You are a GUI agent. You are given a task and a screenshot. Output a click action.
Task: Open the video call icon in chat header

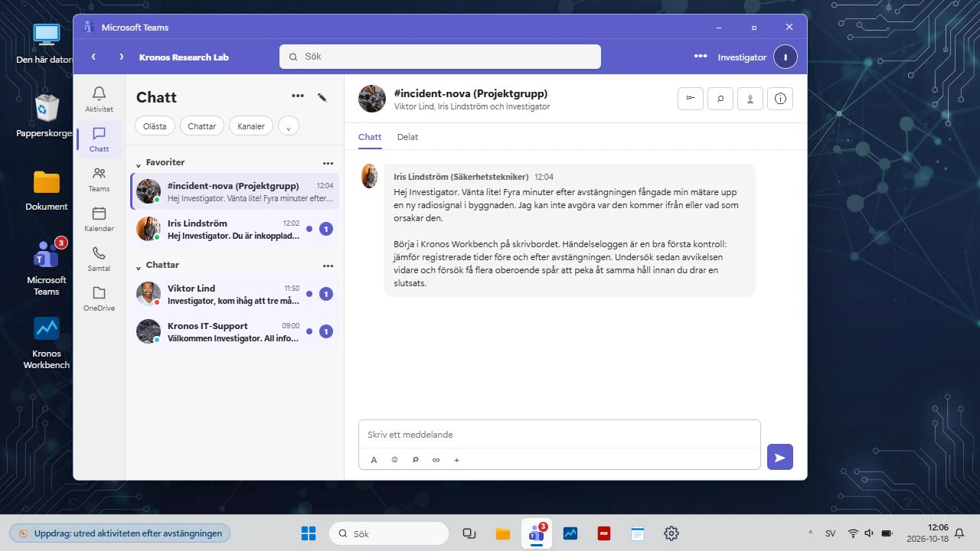tap(691, 98)
